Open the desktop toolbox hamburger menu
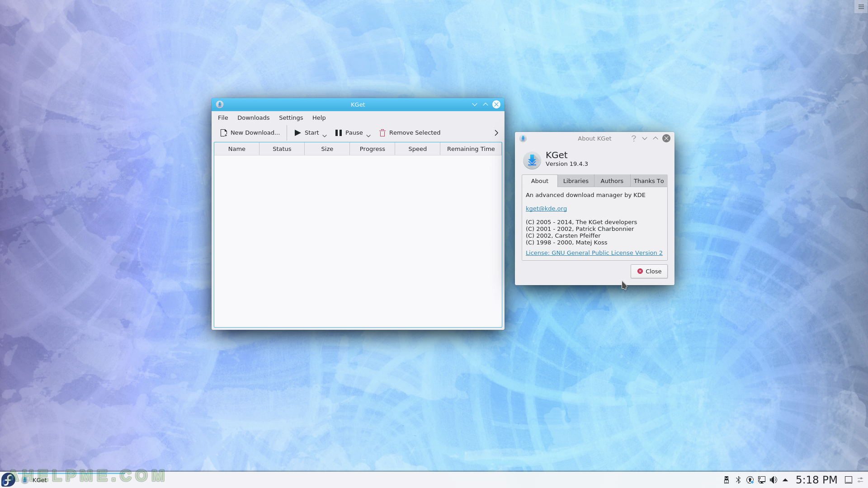Viewport: 868px width, 488px height. (x=861, y=7)
